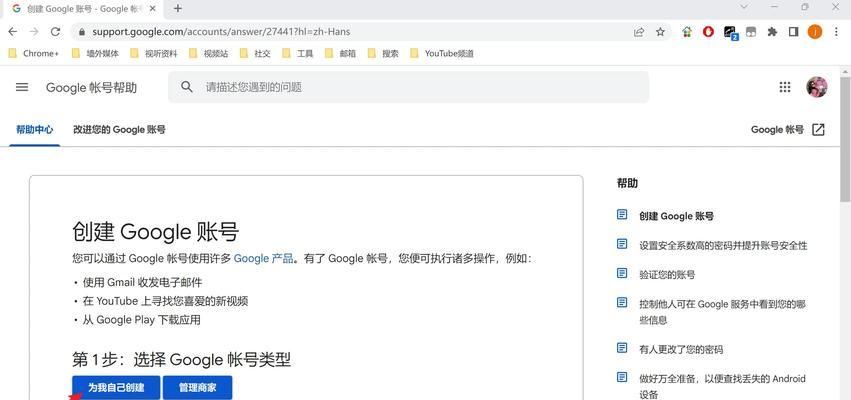The height and width of the screenshot is (400, 851).
Task: Open the Extensions puzzle piece menu
Action: pos(772,32)
